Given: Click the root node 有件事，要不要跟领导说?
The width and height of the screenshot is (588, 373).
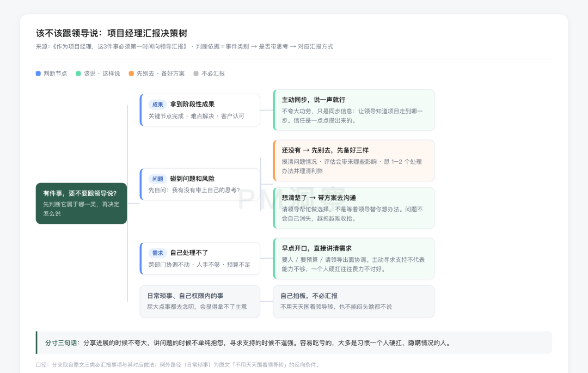Looking at the screenshot, I should pyautogui.click(x=81, y=204).
